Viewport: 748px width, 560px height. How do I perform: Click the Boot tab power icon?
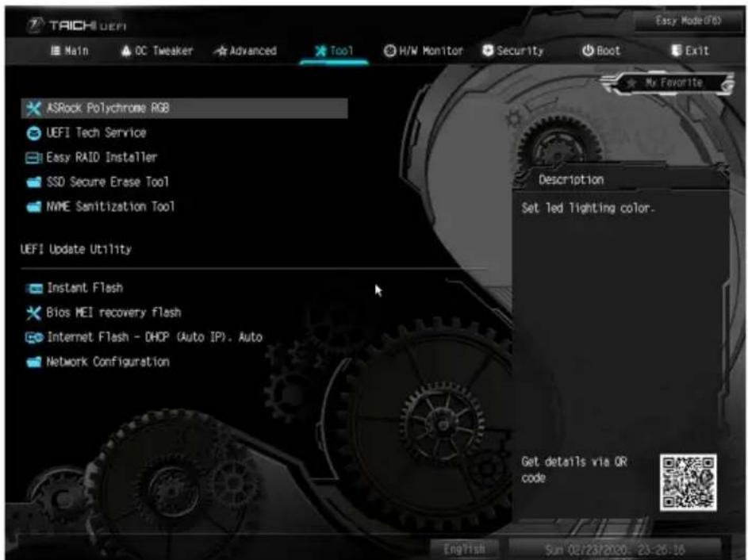[x=588, y=51]
